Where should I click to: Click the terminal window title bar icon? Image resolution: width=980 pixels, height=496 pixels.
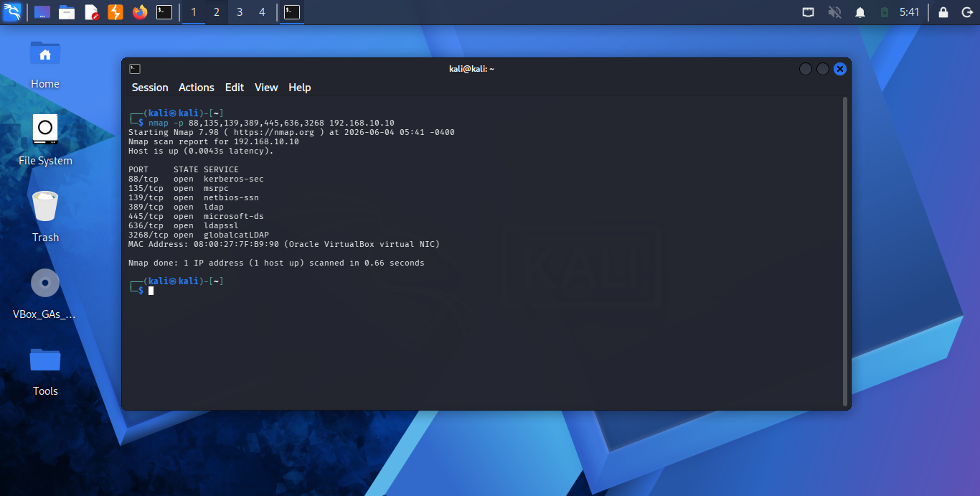pyautogui.click(x=135, y=69)
